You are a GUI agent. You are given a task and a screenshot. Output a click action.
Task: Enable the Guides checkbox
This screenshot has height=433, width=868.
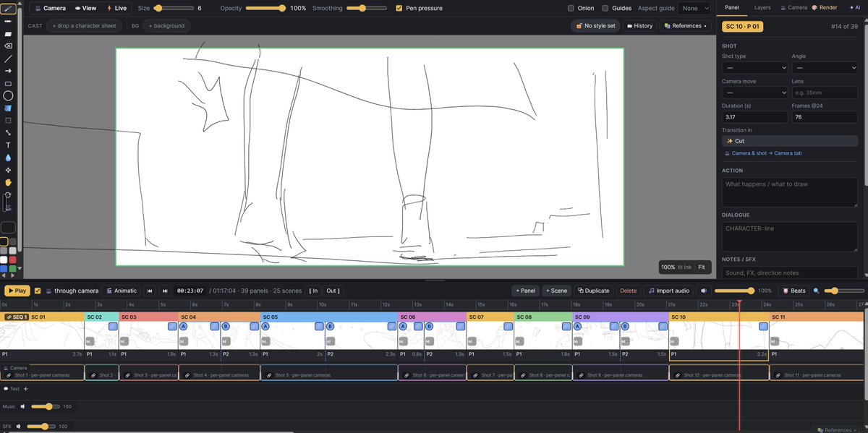pos(605,9)
